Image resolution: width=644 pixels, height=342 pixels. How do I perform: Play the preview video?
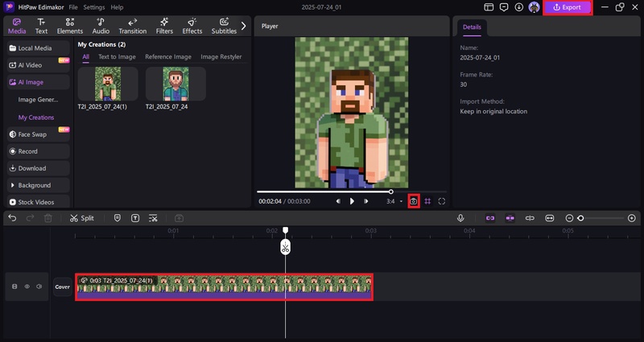[x=352, y=201]
